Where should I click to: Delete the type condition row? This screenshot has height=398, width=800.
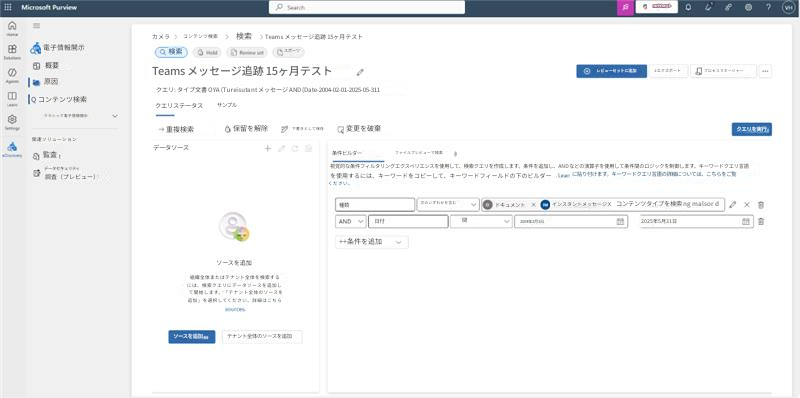(x=761, y=205)
